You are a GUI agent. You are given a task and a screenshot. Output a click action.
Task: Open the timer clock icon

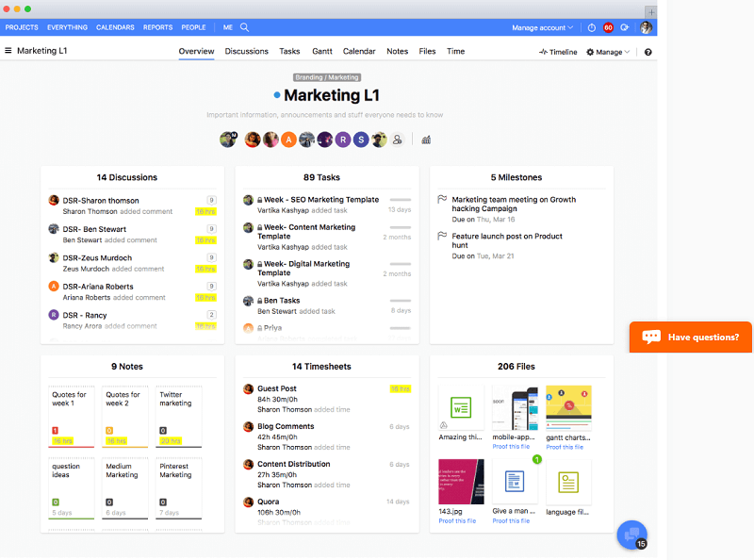(x=592, y=28)
